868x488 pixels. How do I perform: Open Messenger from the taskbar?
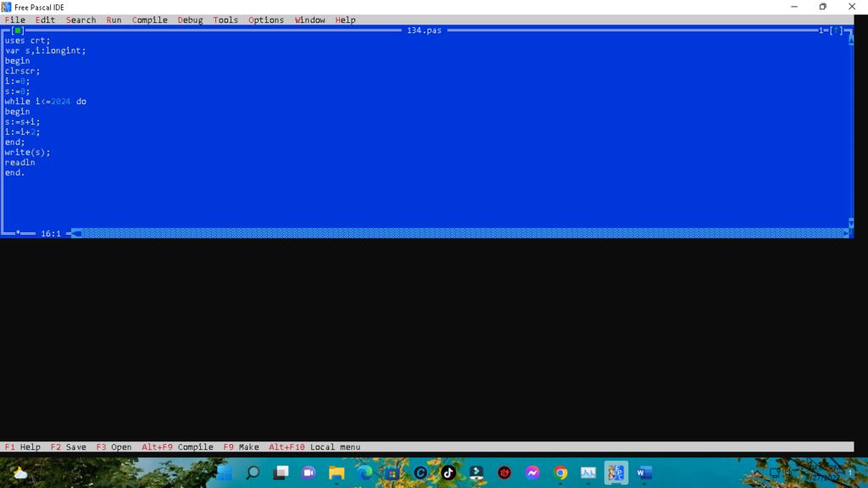(x=532, y=473)
